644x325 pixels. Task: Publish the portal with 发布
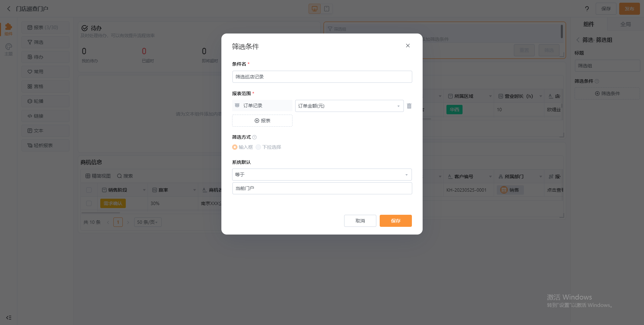pos(630,9)
